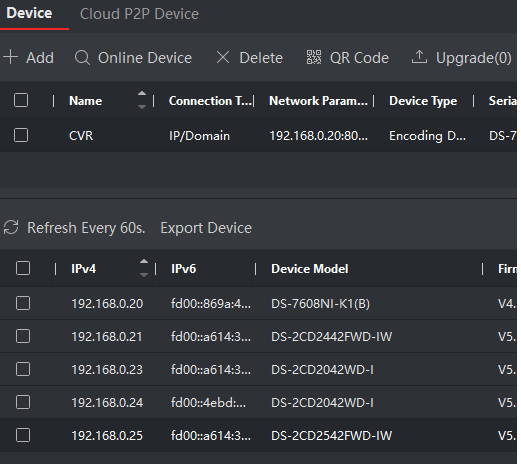Click the IP/Domain connection cell

click(199, 136)
